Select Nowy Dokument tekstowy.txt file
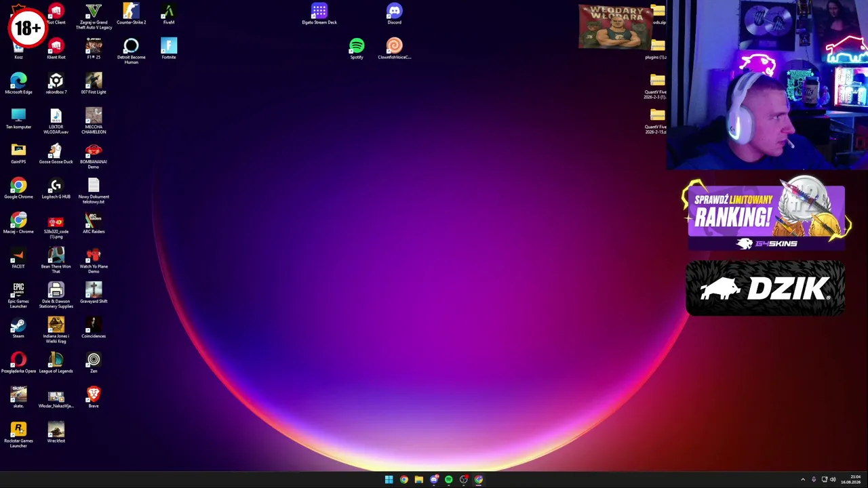Screen dimensions: 868x488 click(x=94, y=191)
